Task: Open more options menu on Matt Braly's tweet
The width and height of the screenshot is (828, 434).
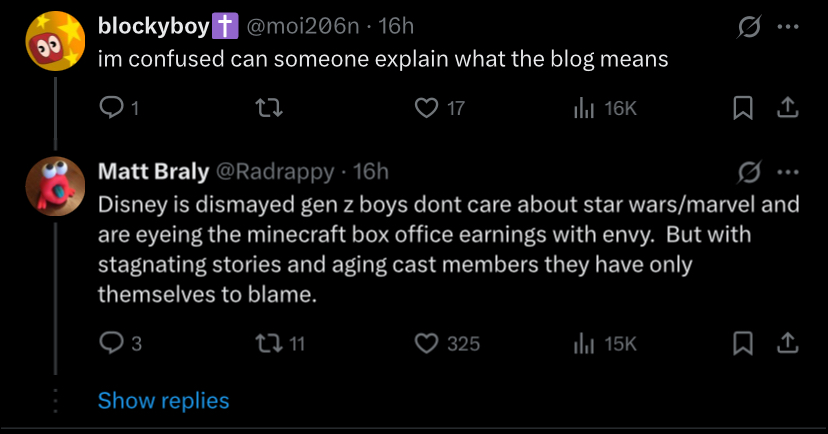Action: [x=788, y=173]
